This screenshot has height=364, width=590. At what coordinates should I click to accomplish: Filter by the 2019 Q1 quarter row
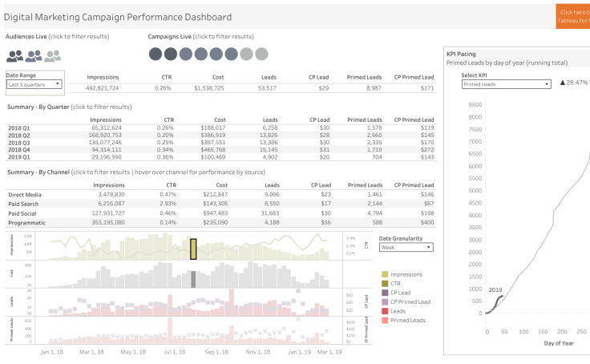[x=18, y=157]
